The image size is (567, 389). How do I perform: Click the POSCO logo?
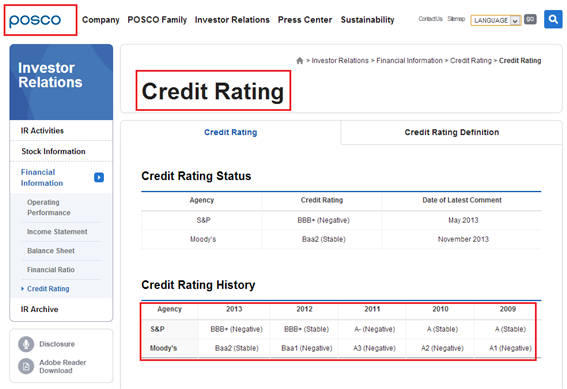tap(35, 20)
